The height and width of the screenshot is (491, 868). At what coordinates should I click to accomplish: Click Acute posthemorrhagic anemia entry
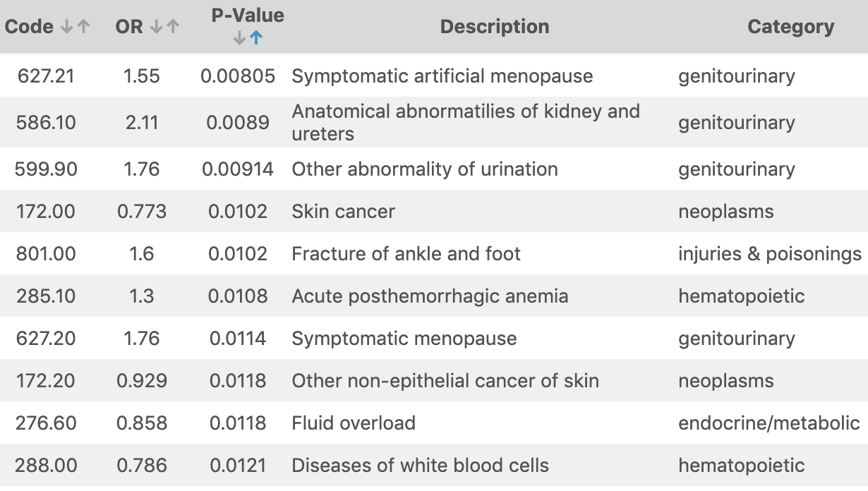(x=430, y=296)
